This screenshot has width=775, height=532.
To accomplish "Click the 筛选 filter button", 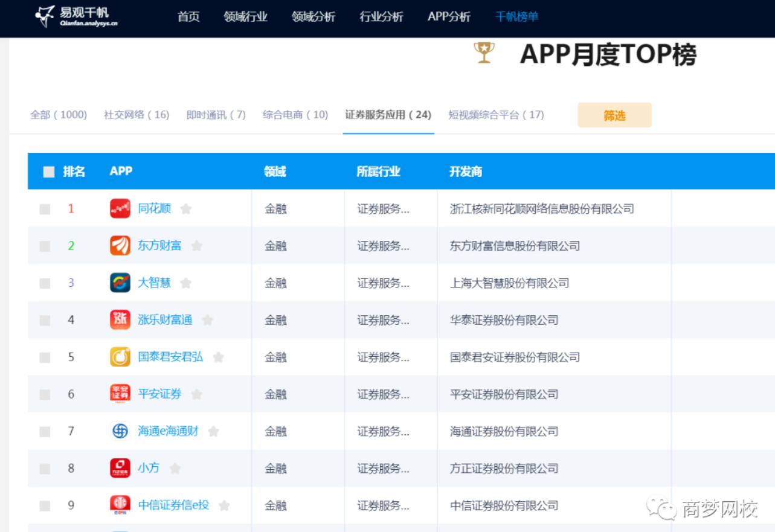I will (x=614, y=115).
